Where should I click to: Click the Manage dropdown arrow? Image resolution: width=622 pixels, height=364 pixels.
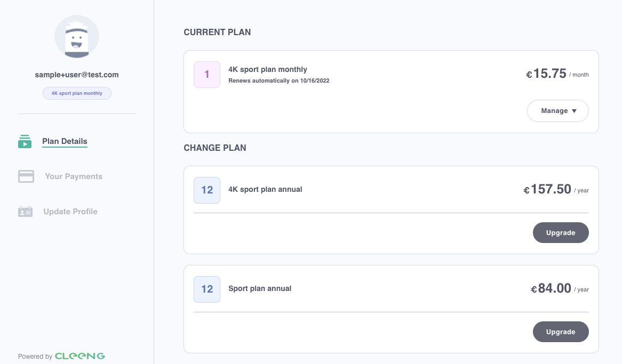(x=574, y=111)
